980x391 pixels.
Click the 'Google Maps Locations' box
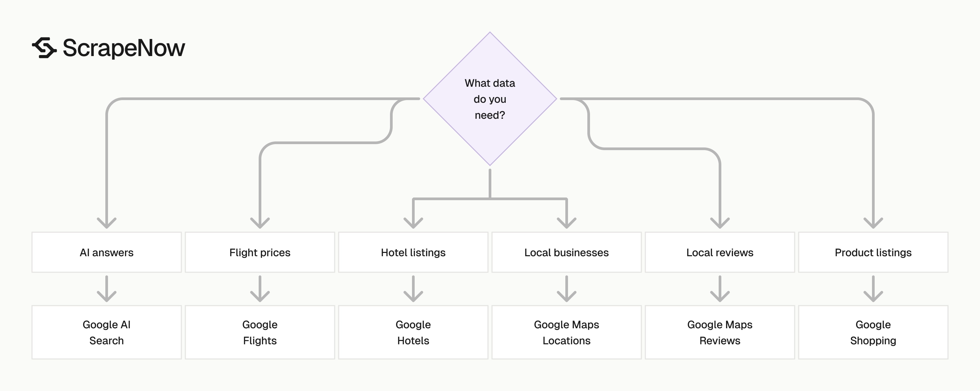click(566, 332)
